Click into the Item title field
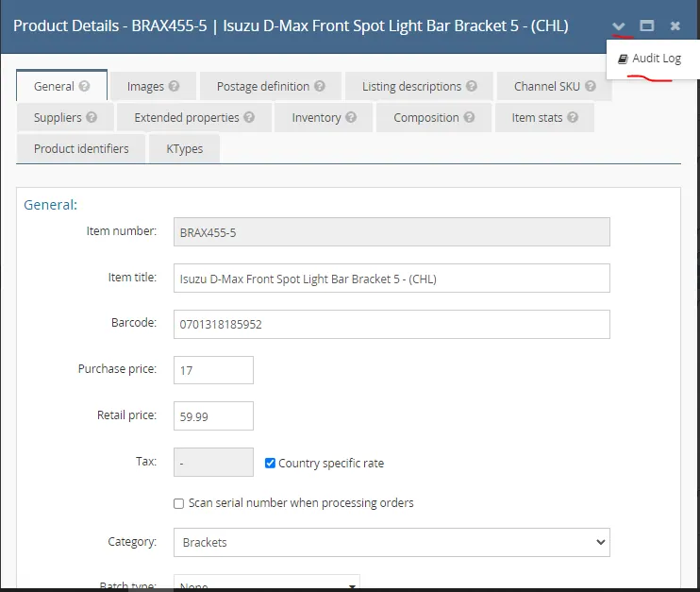This screenshot has height=592, width=700. pyautogui.click(x=392, y=278)
